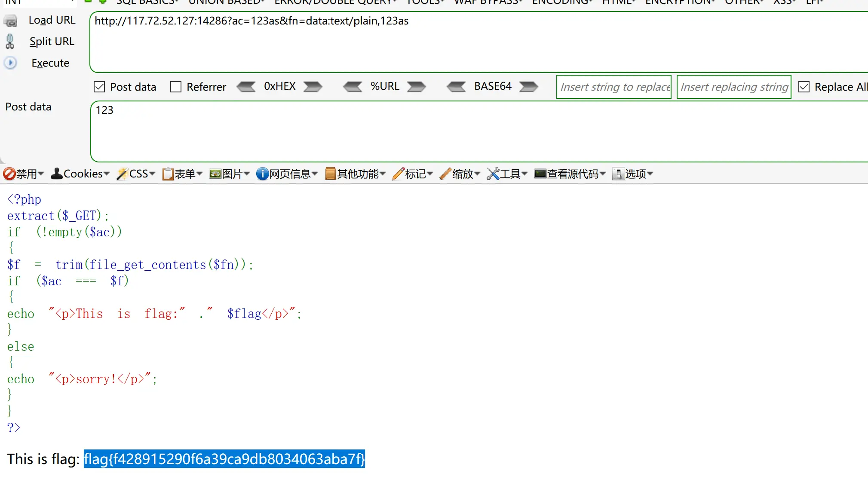868x498 pixels.
Task: Click the Execute play icon
Action: pyautogui.click(x=10, y=63)
